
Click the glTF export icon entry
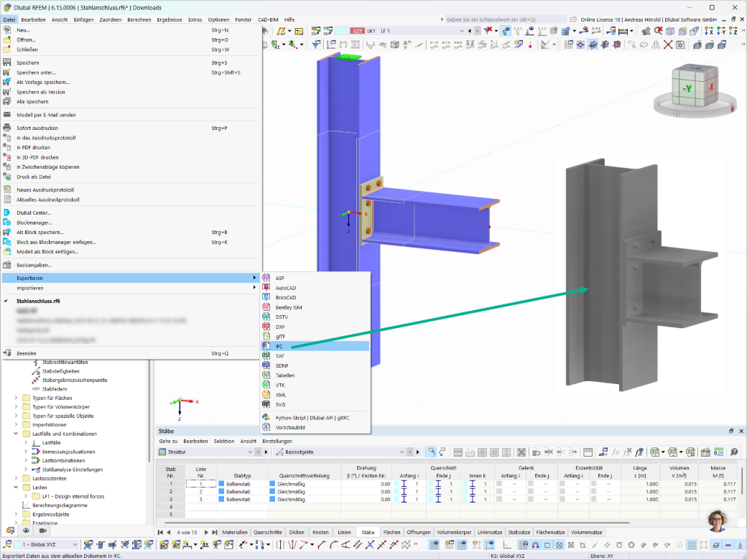click(266, 336)
